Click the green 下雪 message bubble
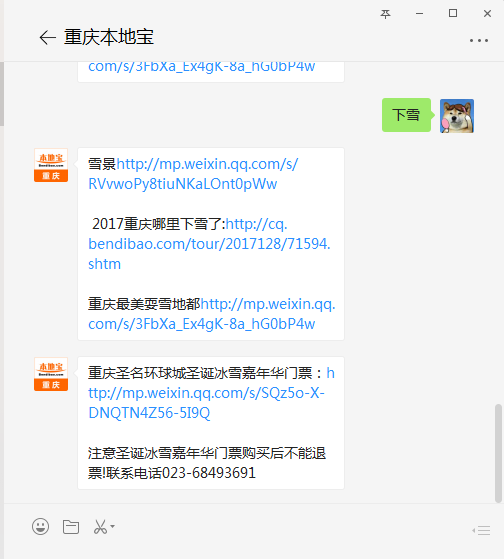This screenshot has width=504, height=559. 406,115
